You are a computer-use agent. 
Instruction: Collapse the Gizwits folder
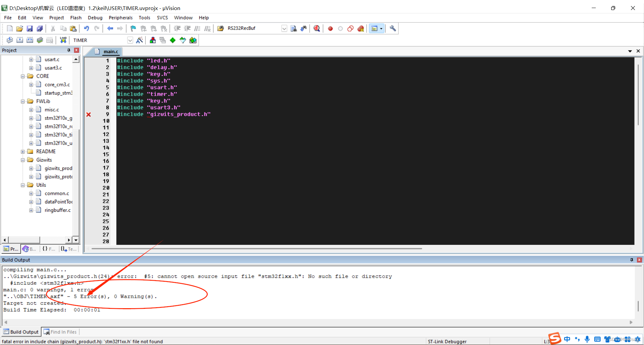(x=23, y=160)
